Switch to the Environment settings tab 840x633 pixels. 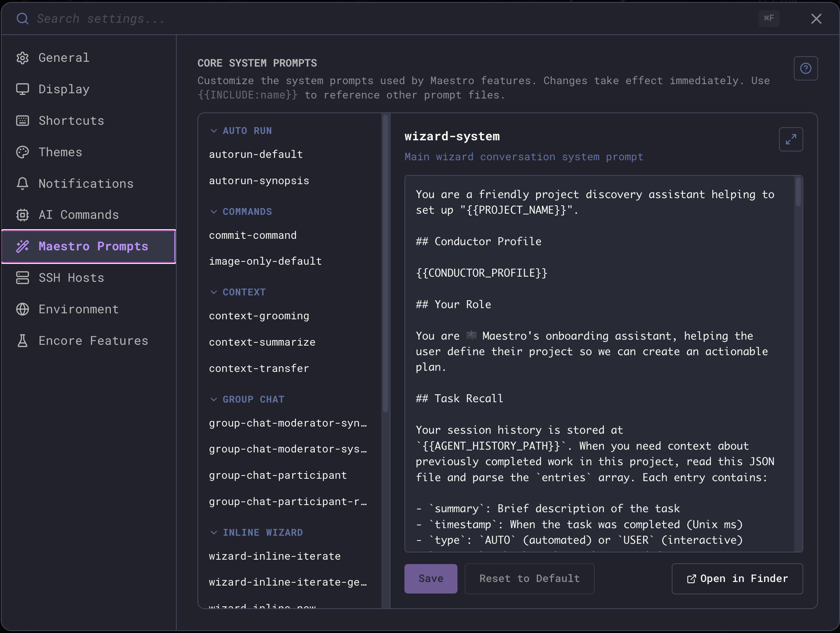pos(89,309)
